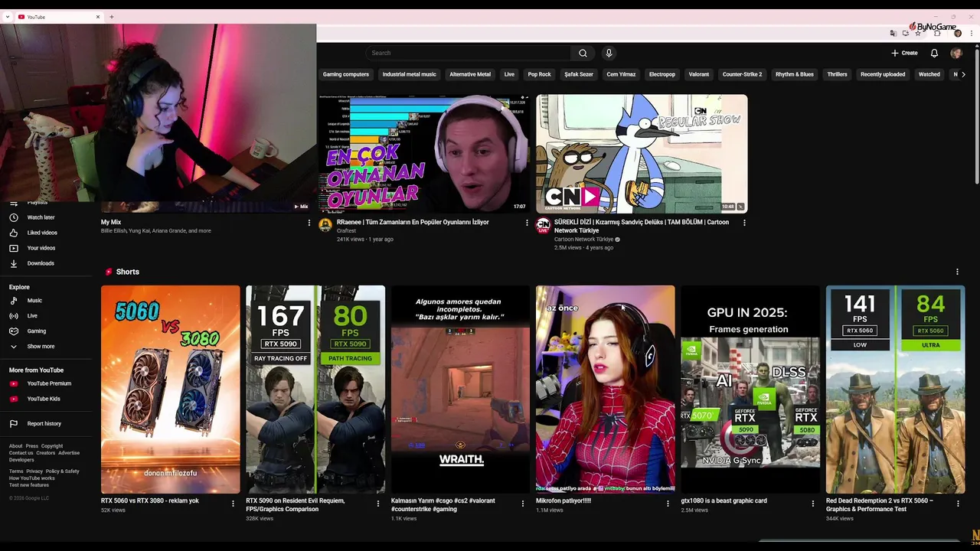Open Test new features link

29,485
